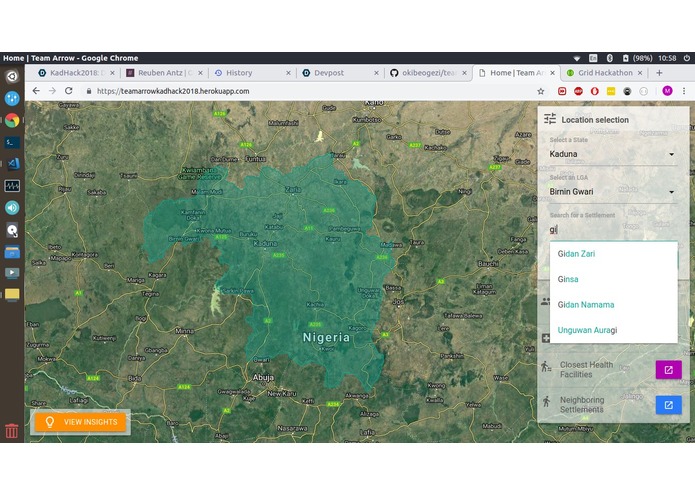Switch to the KadHack2018 tab
The image size is (695, 494).
[x=74, y=73]
